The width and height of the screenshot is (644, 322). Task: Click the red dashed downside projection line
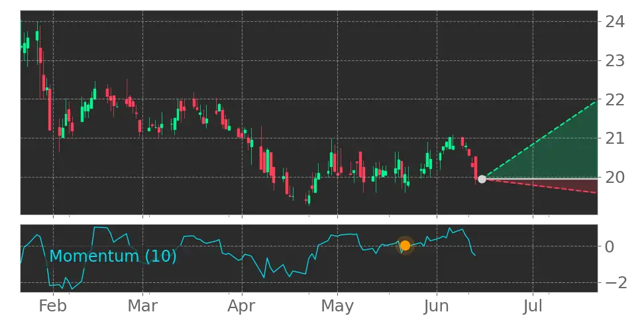coord(540,186)
